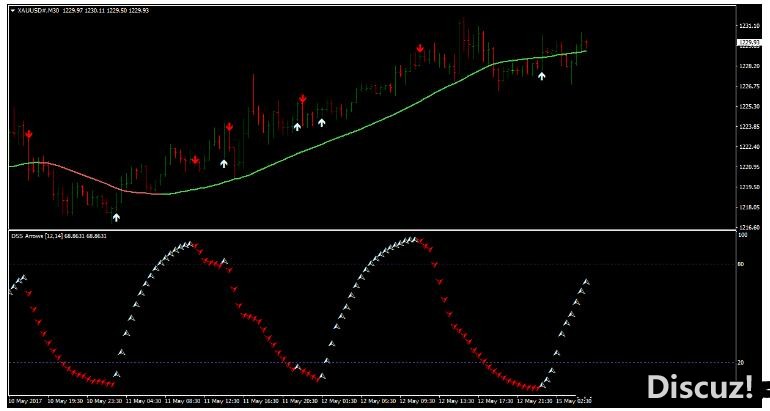Click the 10 May 2017 date on time axis
Screen dimensions: 770x411
click(x=25, y=400)
